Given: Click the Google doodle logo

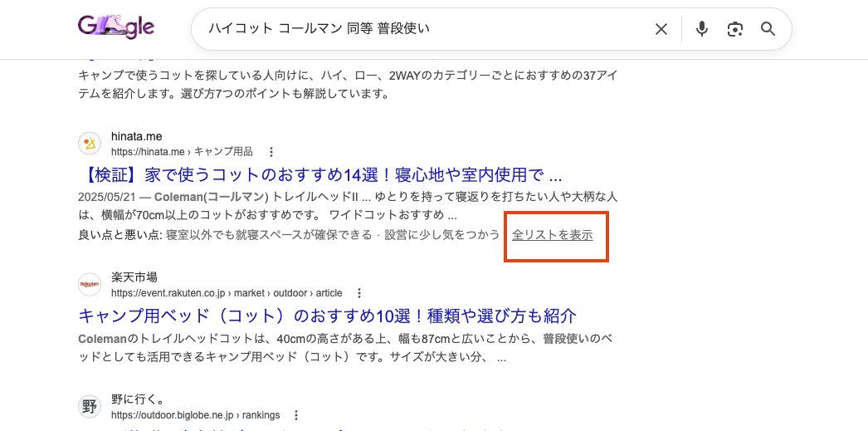Looking at the screenshot, I should pyautogui.click(x=115, y=29).
